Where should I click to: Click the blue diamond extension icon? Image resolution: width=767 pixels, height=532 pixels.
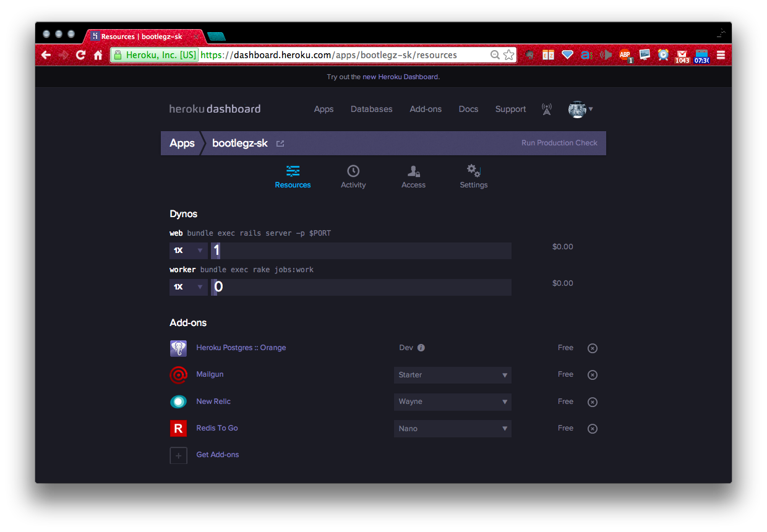(568, 55)
